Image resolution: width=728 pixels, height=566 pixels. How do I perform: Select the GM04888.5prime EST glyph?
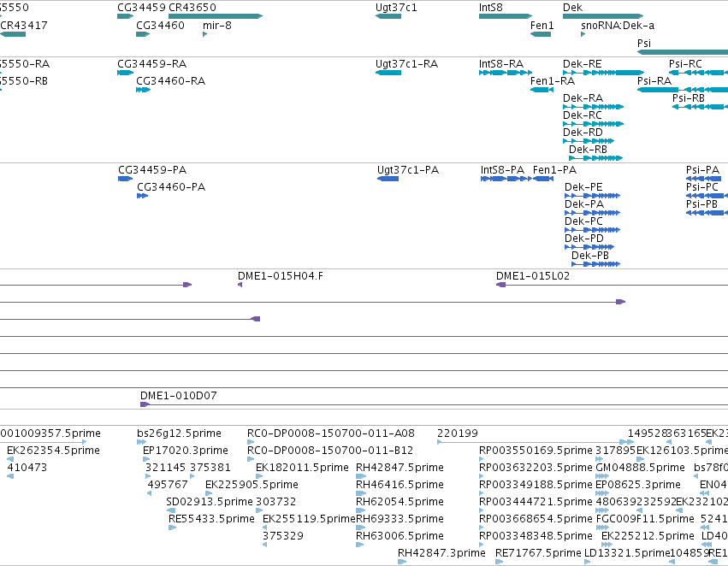(602, 476)
